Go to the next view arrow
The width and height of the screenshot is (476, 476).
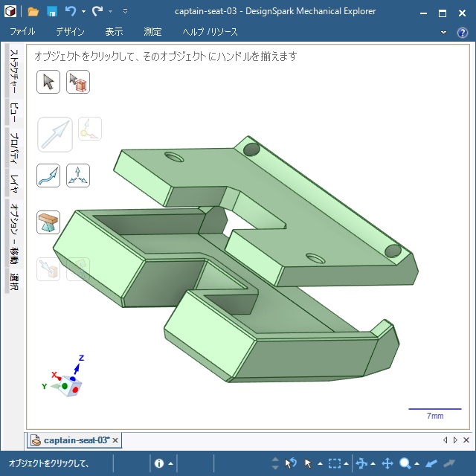pos(449,463)
